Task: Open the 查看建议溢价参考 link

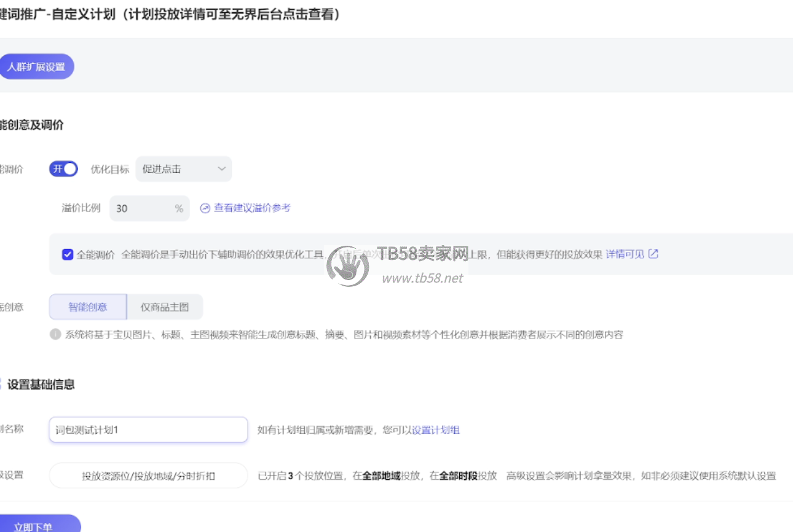Action: click(252, 208)
